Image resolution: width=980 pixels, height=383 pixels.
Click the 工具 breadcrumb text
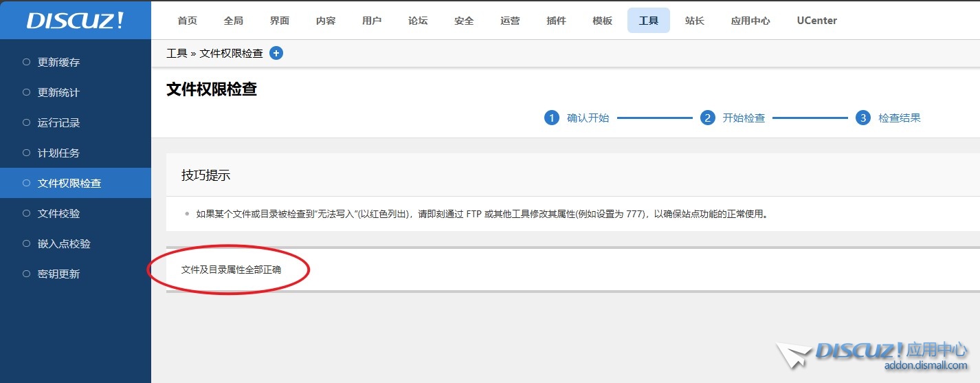177,53
